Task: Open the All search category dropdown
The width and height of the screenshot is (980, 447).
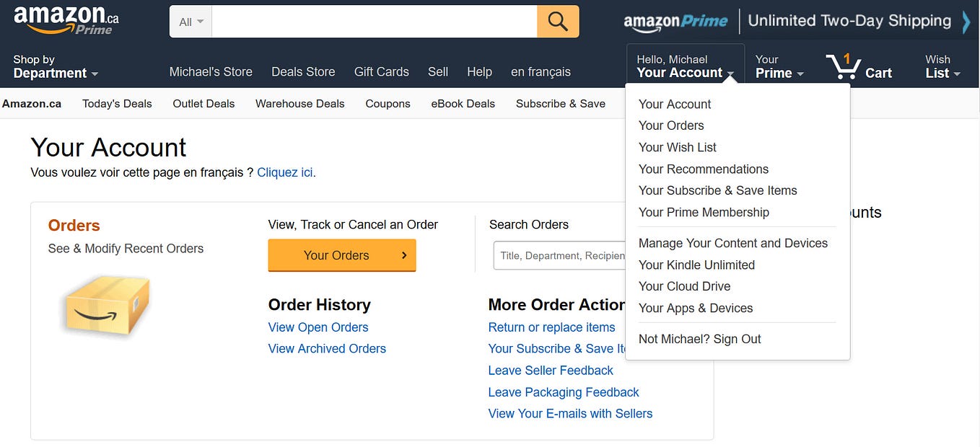Action: point(191,22)
